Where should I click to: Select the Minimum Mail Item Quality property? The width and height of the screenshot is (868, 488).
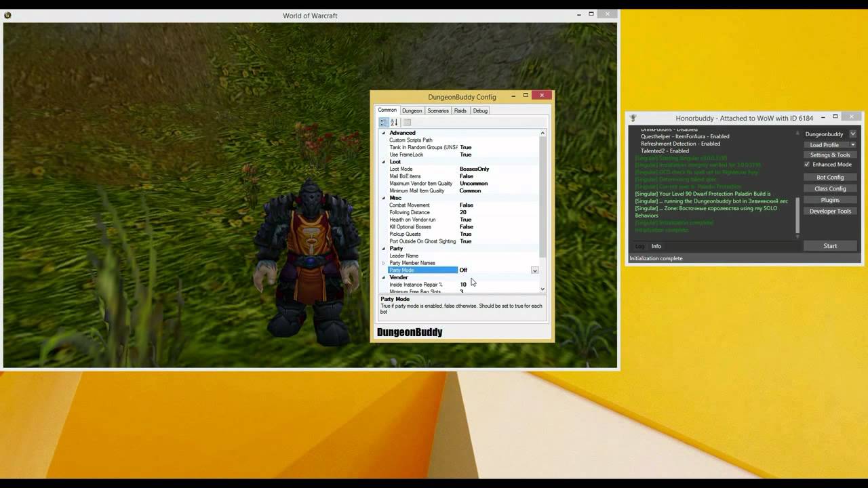pos(417,190)
